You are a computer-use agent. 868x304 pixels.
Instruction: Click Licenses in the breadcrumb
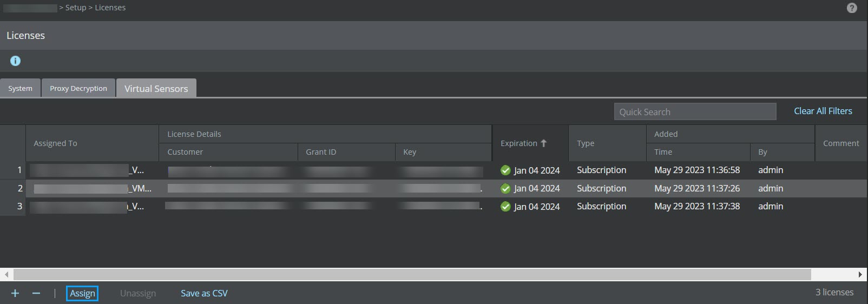(110, 8)
